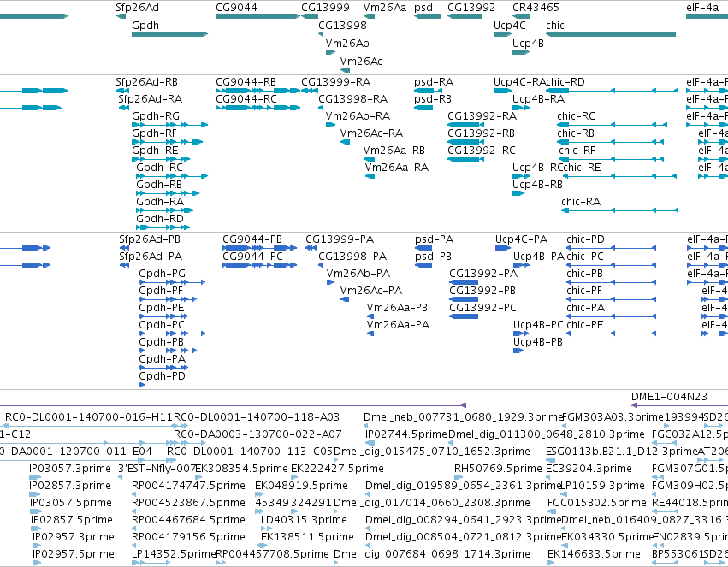Image resolution: width=728 pixels, height=567 pixels.
Task: Select the Ucp4B gene label
Action: click(528, 43)
